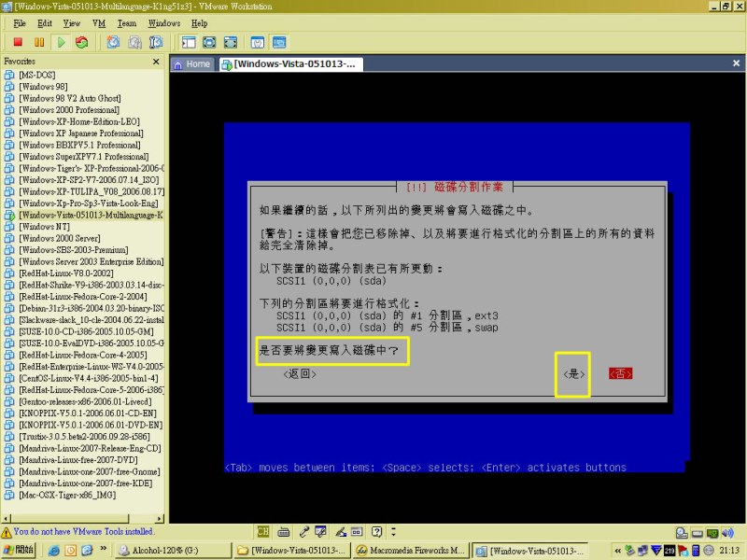Image resolution: width=747 pixels, height=560 pixels.
Task: Click the Take Snapshot toolbar icon
Action: 113,42
